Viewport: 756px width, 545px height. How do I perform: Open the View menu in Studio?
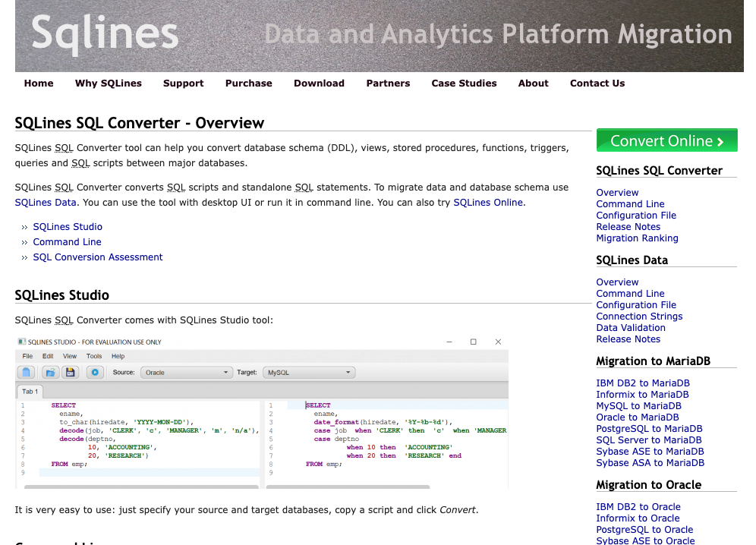[x=70, y=356]
